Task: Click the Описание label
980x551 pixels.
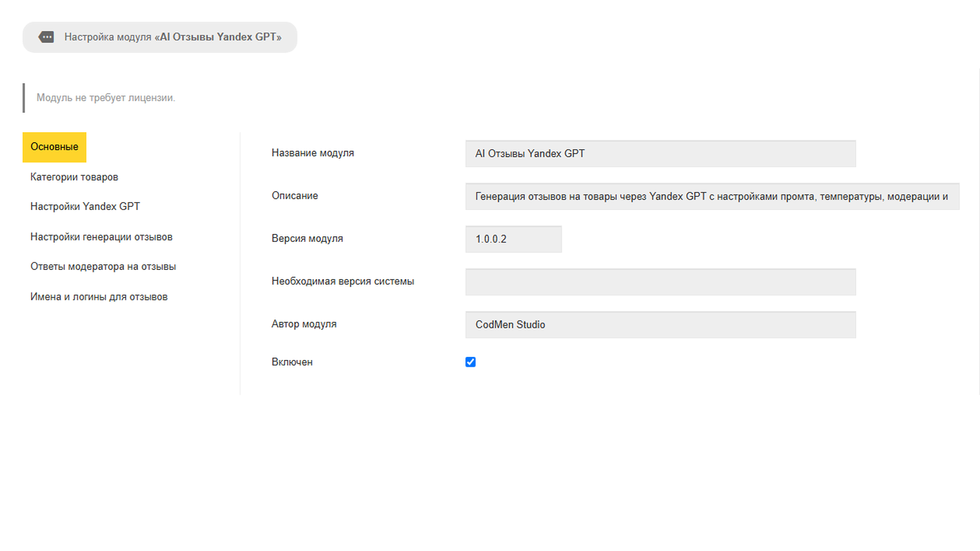Action: coord(295,196)
